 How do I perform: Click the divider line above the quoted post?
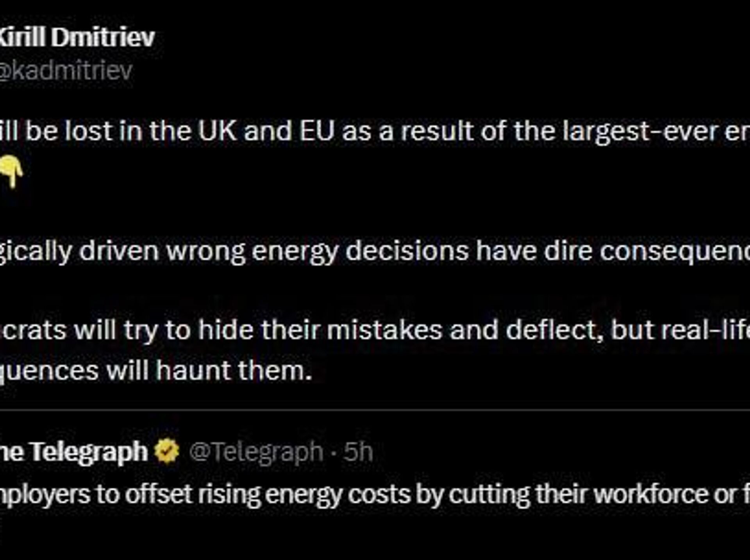pyautogui.click(x=375, y=410)
